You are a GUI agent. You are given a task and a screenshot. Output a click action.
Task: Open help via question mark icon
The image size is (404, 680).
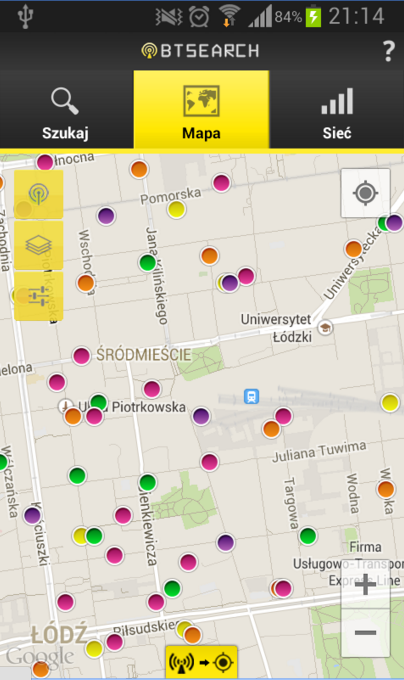pos(388,51)
